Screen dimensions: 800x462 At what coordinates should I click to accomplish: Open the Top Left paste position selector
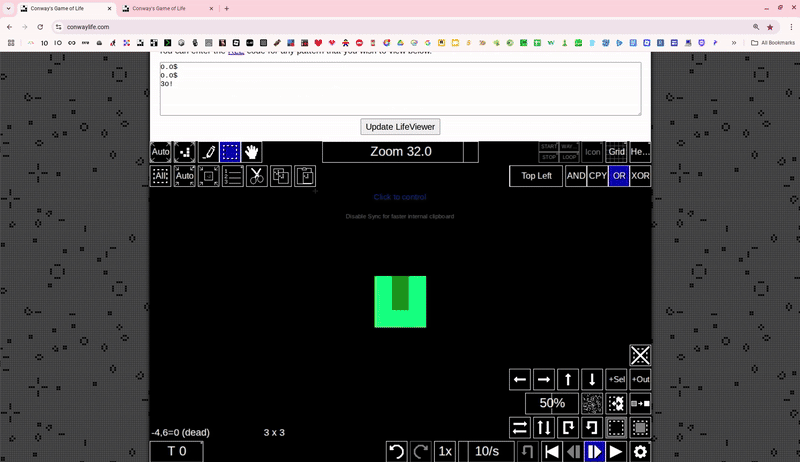536,176
